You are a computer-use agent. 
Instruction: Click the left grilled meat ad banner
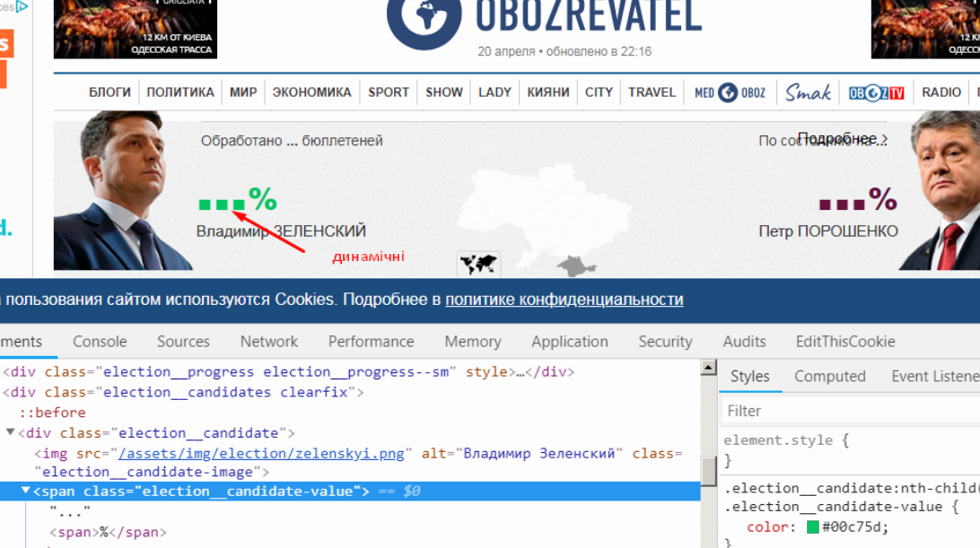[x=135, y=30]
